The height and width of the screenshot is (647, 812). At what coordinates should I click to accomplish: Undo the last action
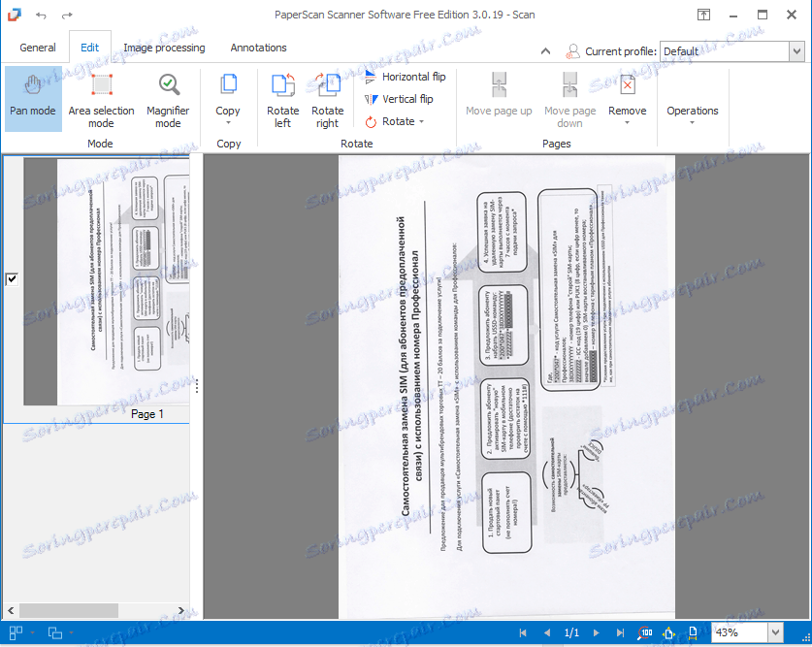[41, 15]
